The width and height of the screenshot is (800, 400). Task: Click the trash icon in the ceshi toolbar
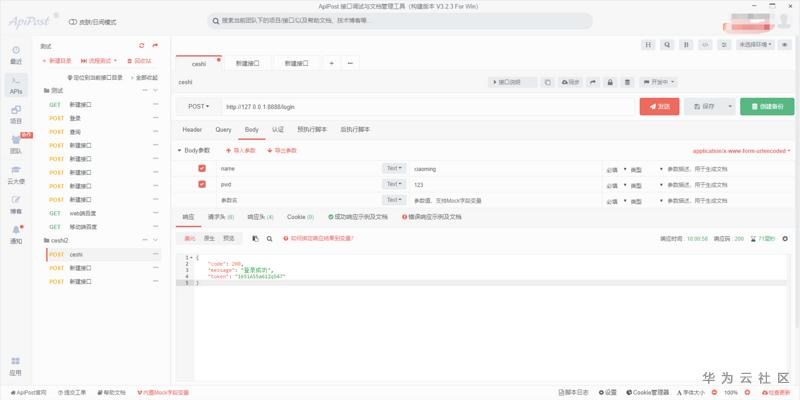click(x=628, y=82)
